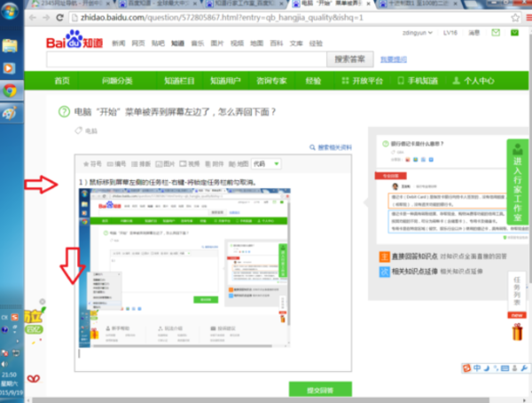Apply numbering with the 编号 tool
532x403 pixels.
(116, 164)
